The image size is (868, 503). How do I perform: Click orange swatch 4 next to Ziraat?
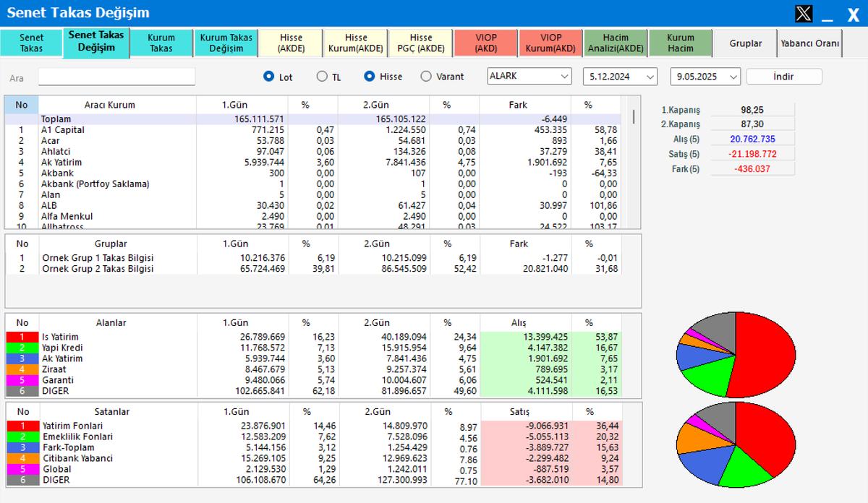(x=22, y=369)
